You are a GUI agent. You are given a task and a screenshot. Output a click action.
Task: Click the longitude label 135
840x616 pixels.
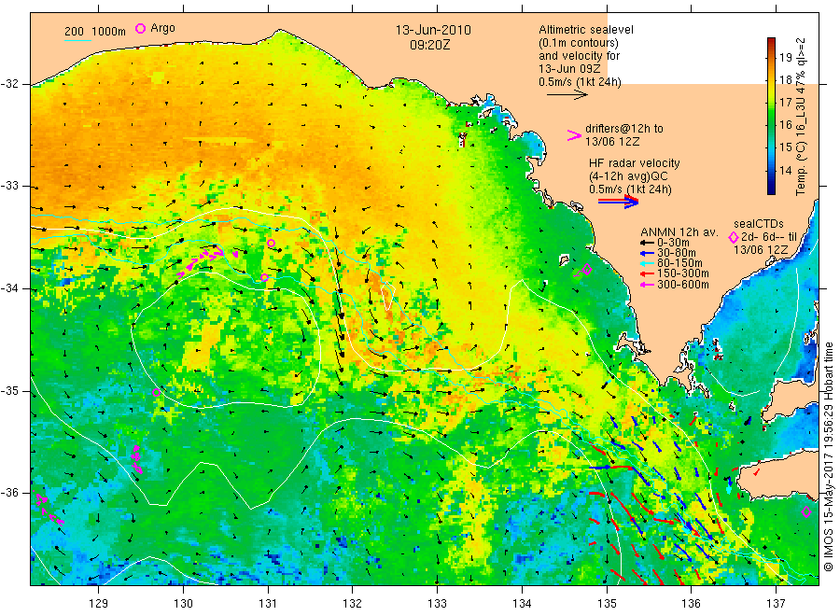coord(607,603)
